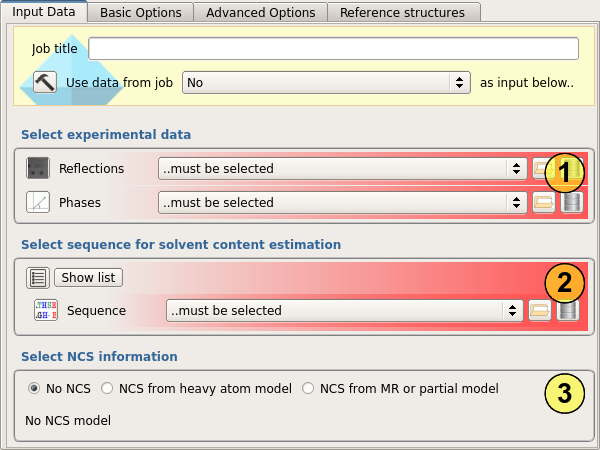The image size is (600, 450).
Task: Click the Phases data type icon
Action: (x=38, y=202)
